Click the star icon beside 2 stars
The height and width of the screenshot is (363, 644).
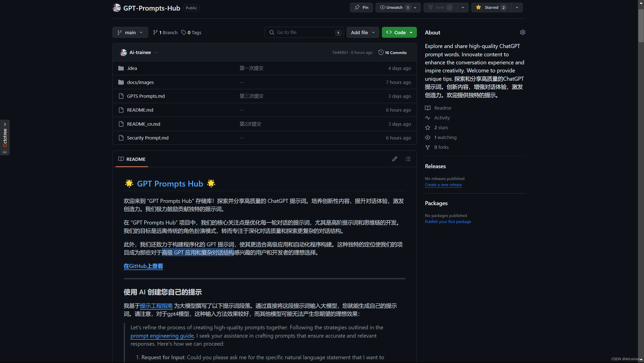428,127
